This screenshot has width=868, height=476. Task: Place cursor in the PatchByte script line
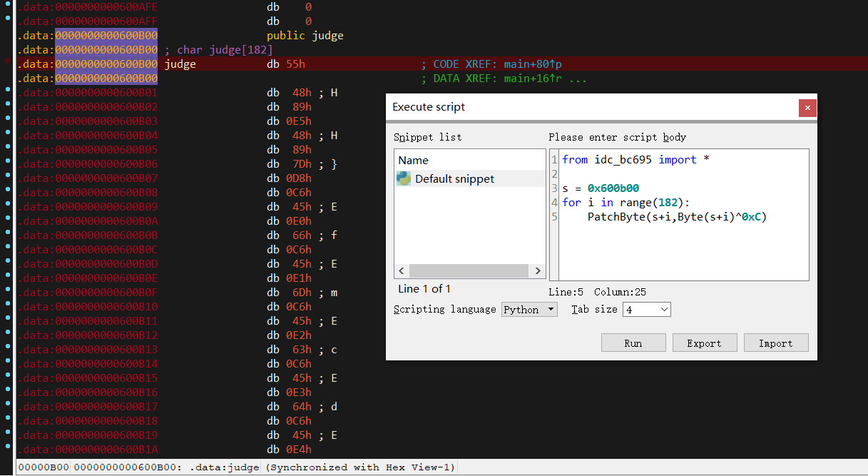coord(677,217)
